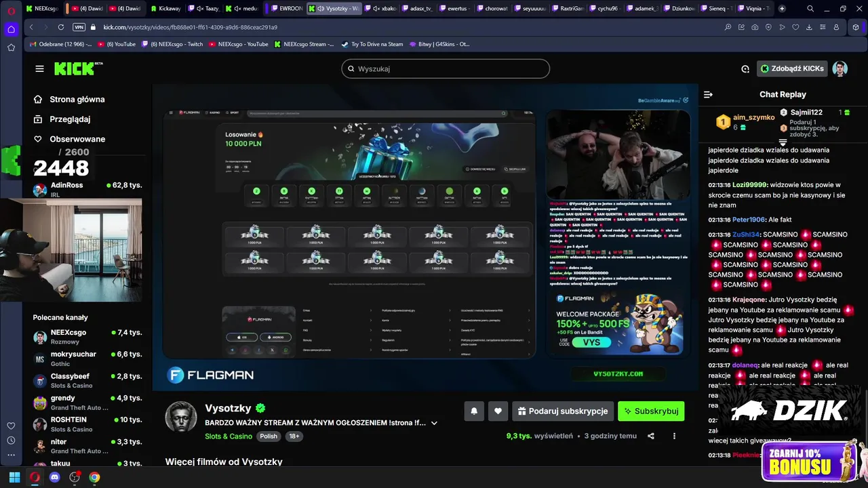868x488 pixels.
Task: Click the aim_szymko top gifter entry
Action: [746, 122]
